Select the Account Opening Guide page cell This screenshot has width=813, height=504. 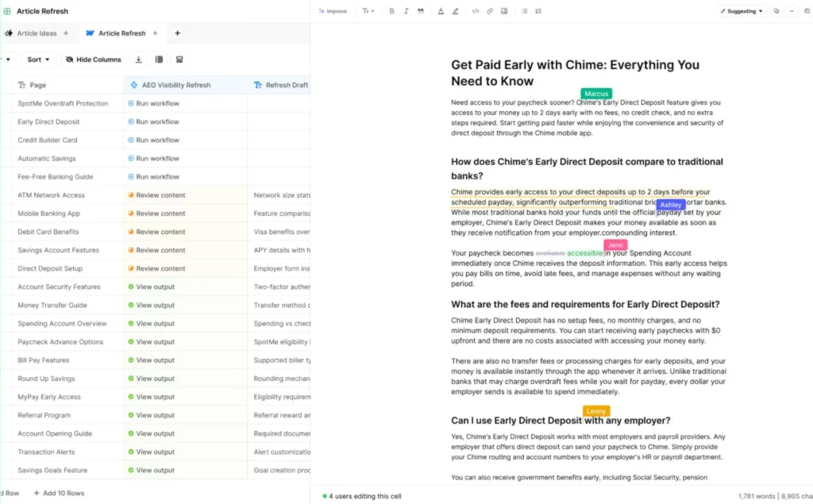(67, 433)
